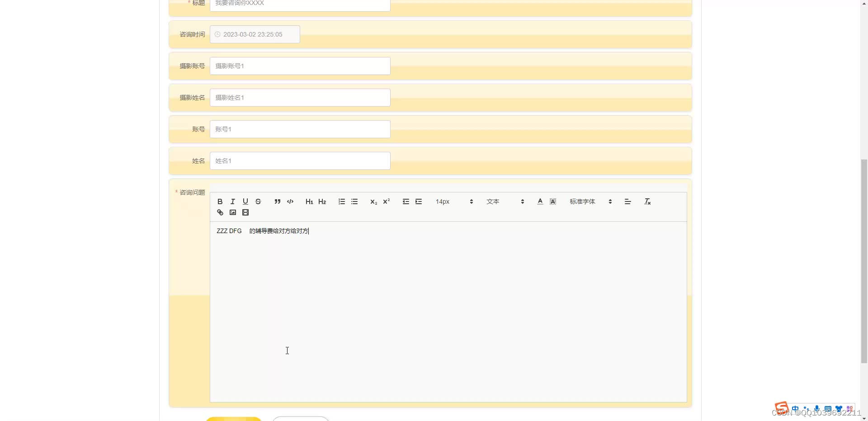Image resolution: width=868 pixels, height=421 pixels.
Task: Apply subscript formatting
Action: point(373,201)
